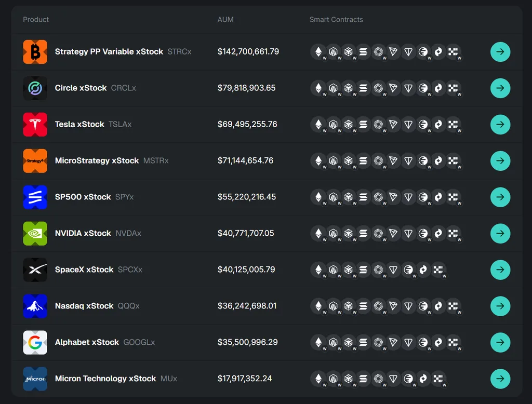The width and height of the screenshot is (532, 404).
Task: Click the Solana icon in the NVIDIA xStock row
Action: 363,233
